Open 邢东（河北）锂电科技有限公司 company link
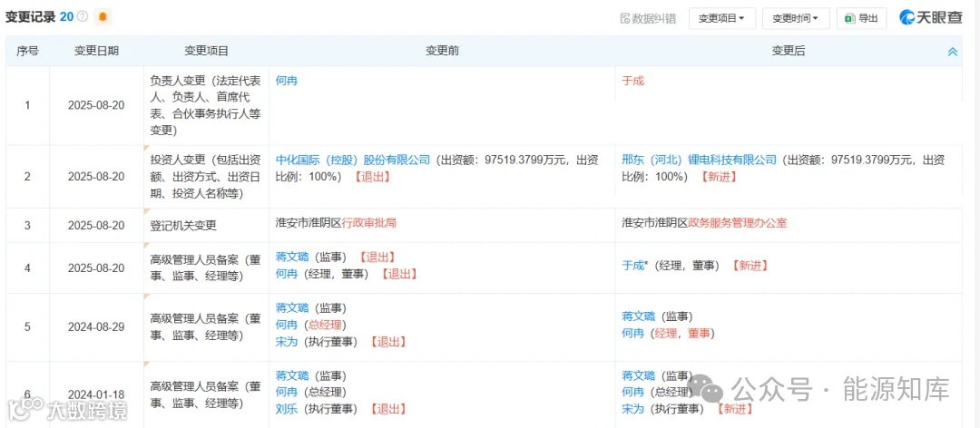This screenshot has width=980, height=428. [x=700, y=160]
